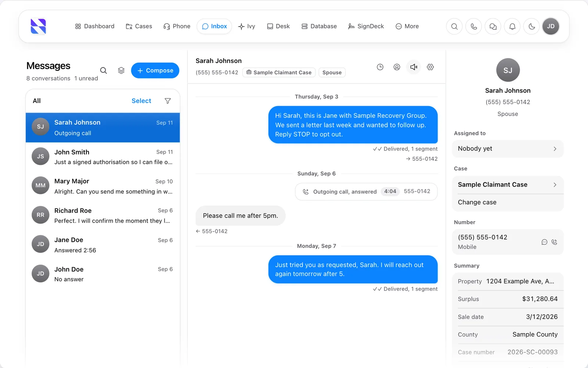Click the 'Please call me after 5pm.' message
This screenshot has height=368, width=588.
(x=241, y=216)
